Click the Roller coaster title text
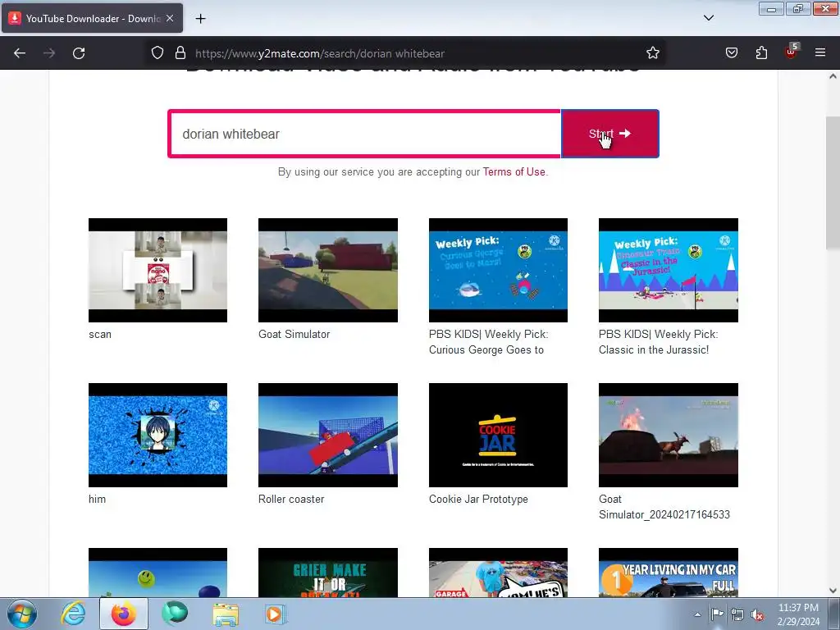 tap(291, 500)
